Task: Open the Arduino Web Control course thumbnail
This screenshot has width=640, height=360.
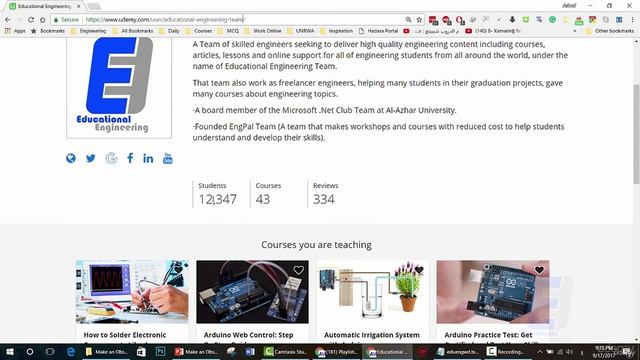Action: pos(252,292)
